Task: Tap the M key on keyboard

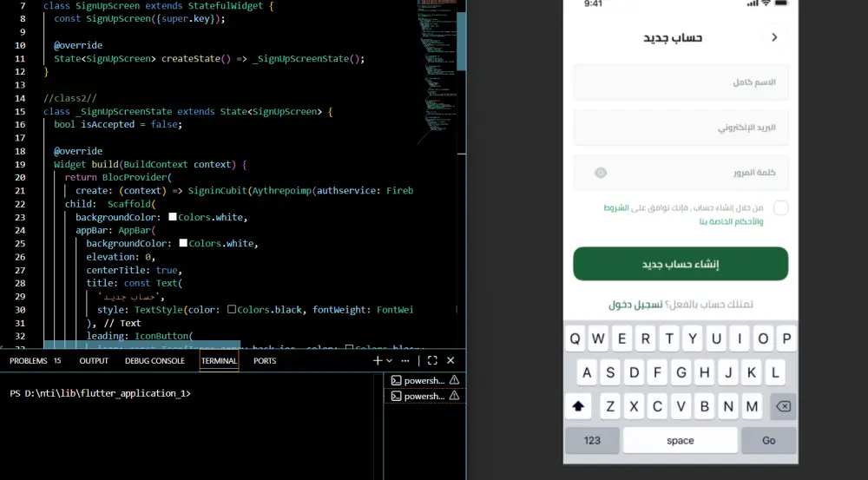Action: pyautogui.click(x=752, y=406)
